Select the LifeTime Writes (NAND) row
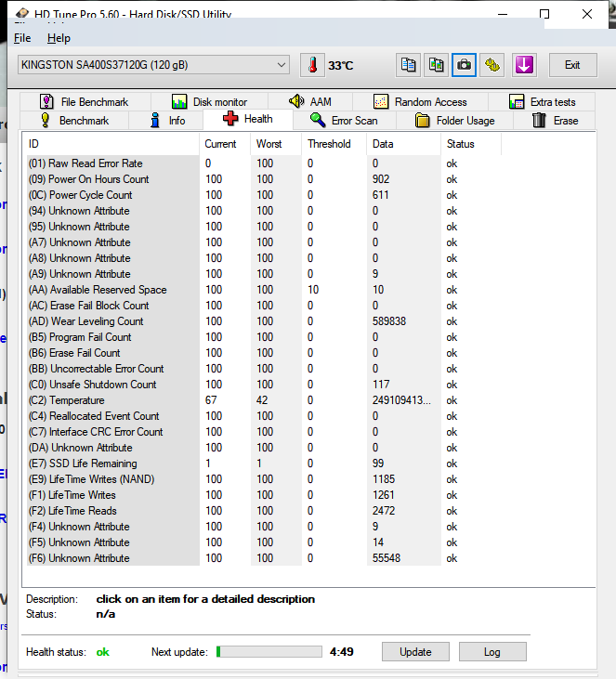Screen dimensions: 616x679 point(264,479)
